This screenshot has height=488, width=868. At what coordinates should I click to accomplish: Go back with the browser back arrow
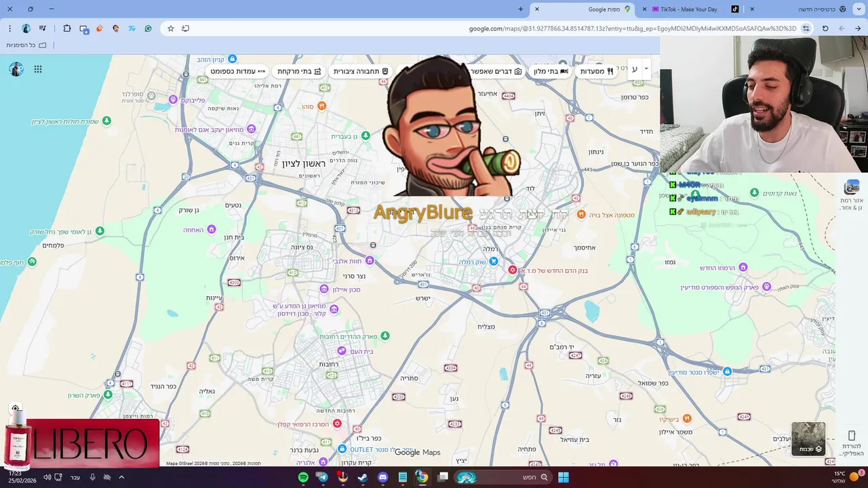(x=858, y=28)
